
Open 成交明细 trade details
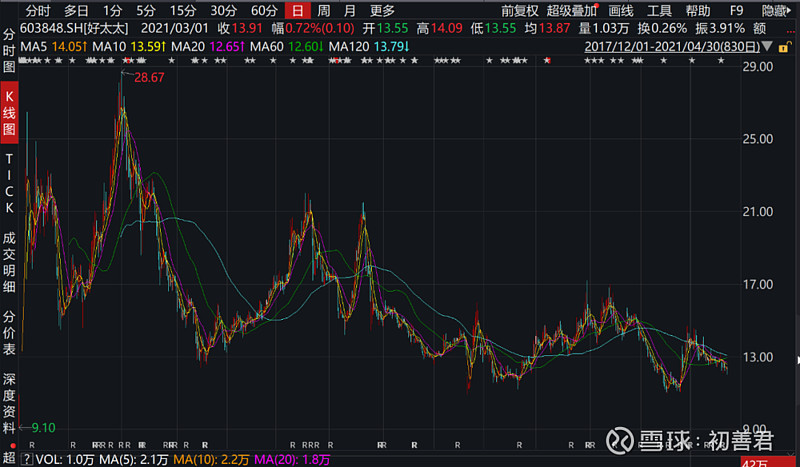9,262
